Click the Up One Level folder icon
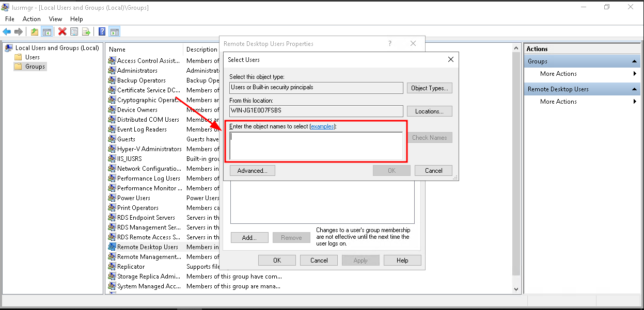The image size is (644, 310). (x=35, y=32)
